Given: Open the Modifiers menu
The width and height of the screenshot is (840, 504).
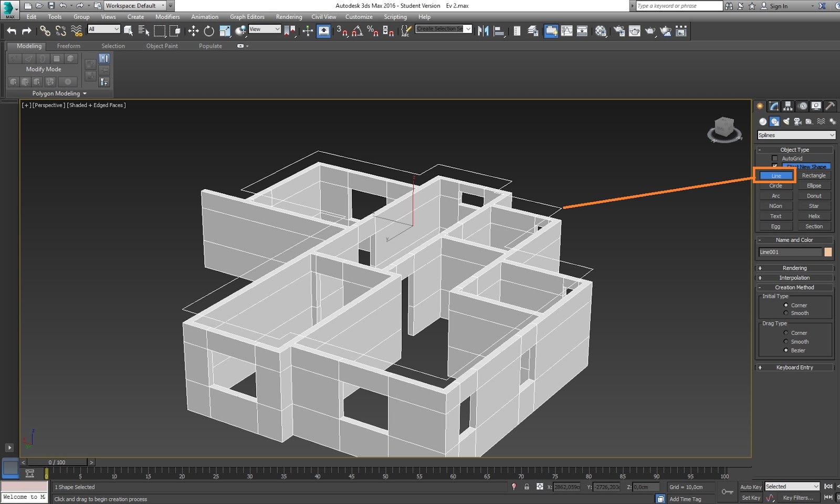Looking at the screenshot, I should (167, 17).
